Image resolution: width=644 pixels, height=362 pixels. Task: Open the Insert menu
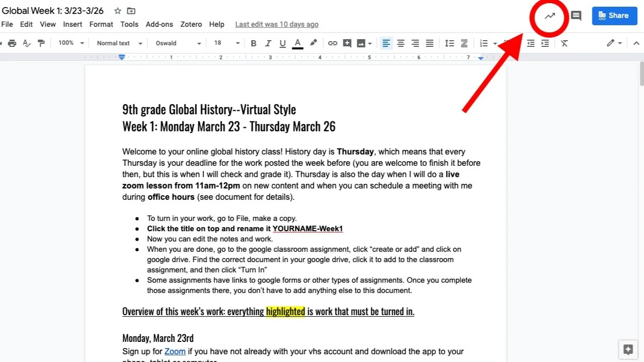coord(73,24)
